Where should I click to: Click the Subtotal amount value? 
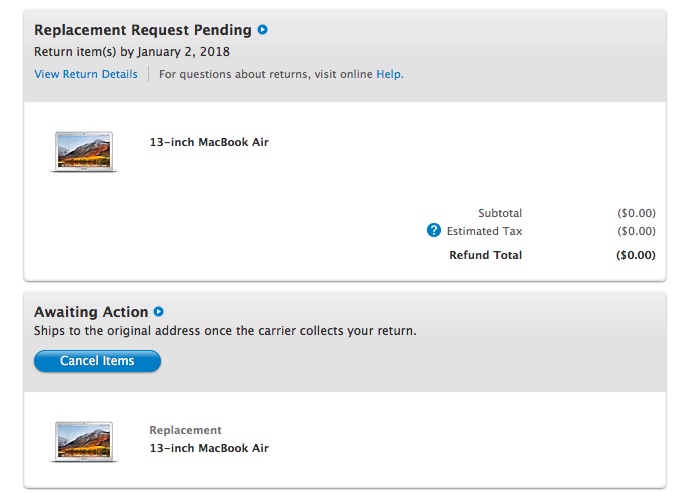pos(636,213)
